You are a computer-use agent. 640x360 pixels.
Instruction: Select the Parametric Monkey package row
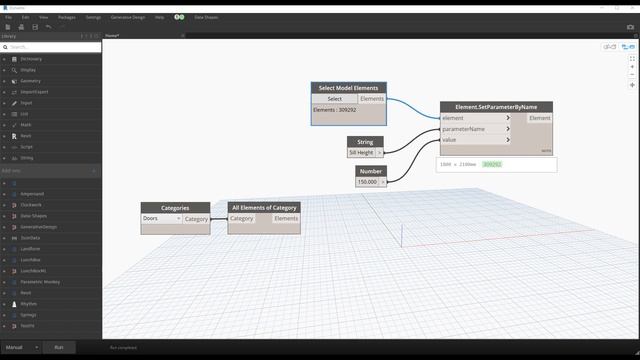[x=51, y=282]
